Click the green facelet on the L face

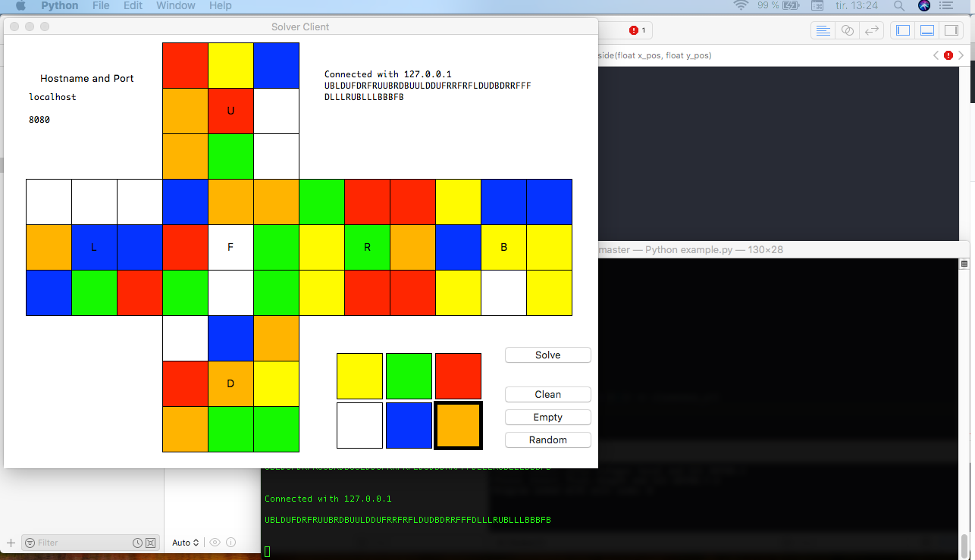tap(94, 293)
